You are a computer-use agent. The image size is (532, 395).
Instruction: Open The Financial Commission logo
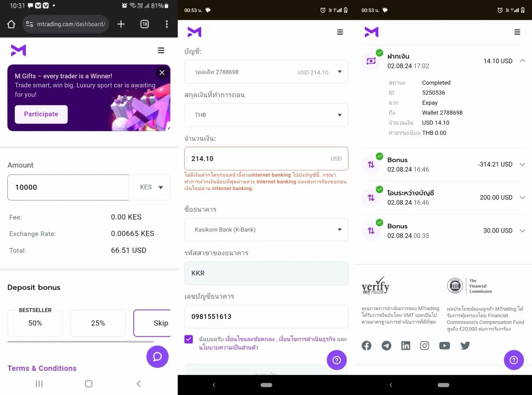click(469, 286)
